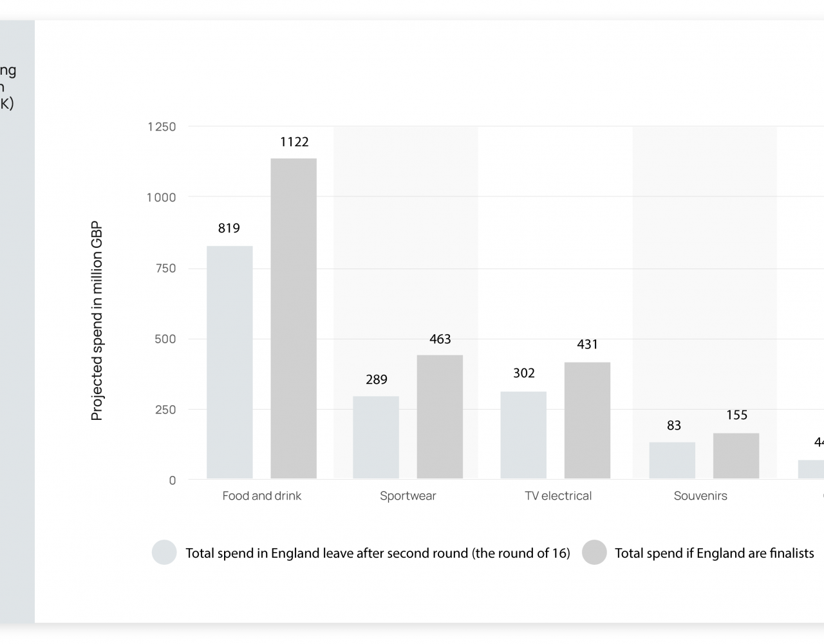Click the 'Souvenirs' category label
This screenshot has width=824, height=644.
coord(700,496)
